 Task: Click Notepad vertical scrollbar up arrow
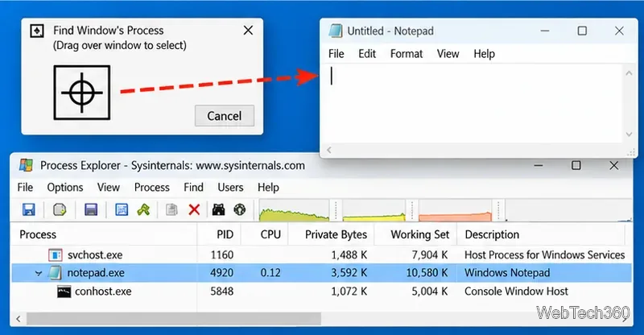tap(629, 73)
